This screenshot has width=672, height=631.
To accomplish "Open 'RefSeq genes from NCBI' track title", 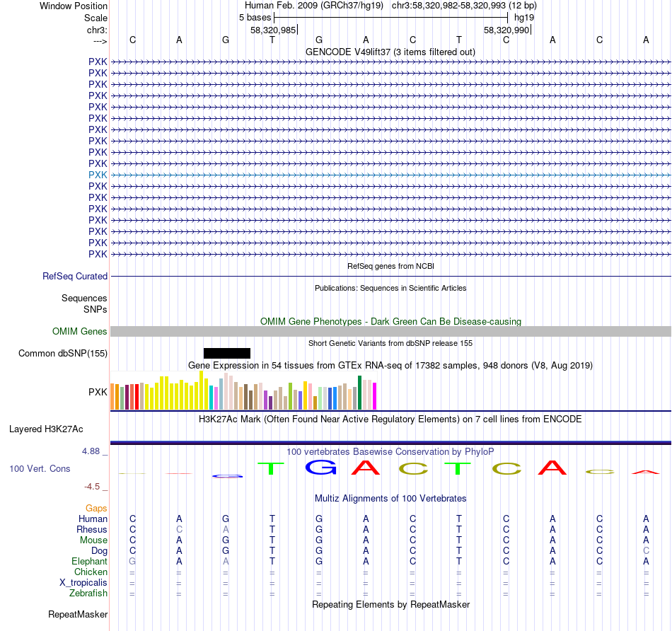I will pyautogui.click(x=390, y=266).
